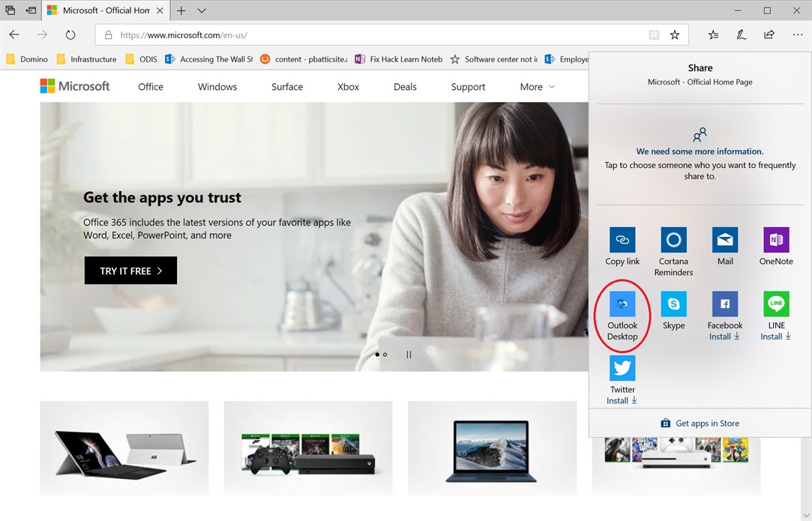Open the Make a Web Note pen tool
The image size is (812, 521).
click(741, 34)
